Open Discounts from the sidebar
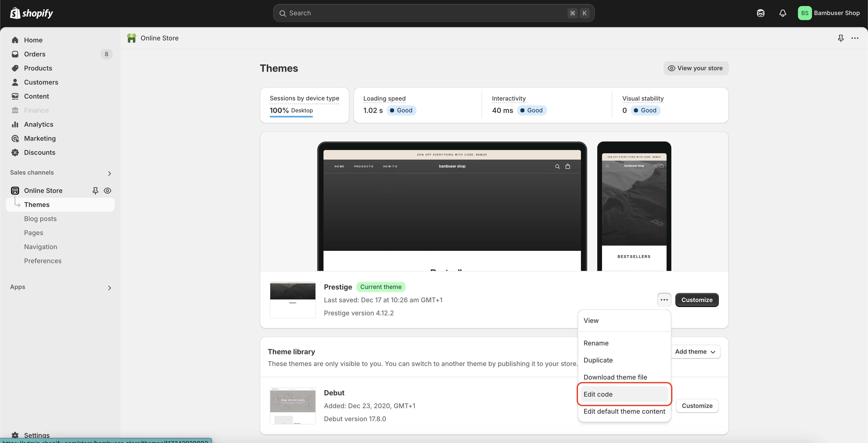 pyautogui.click(x=39, y=153)
